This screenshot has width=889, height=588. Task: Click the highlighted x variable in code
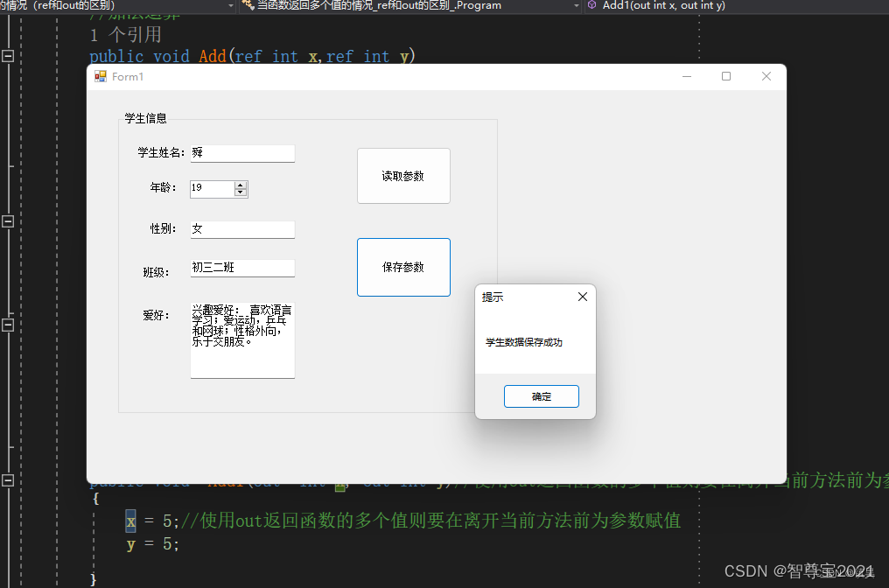pyautogui.click(x=131, y=521)
